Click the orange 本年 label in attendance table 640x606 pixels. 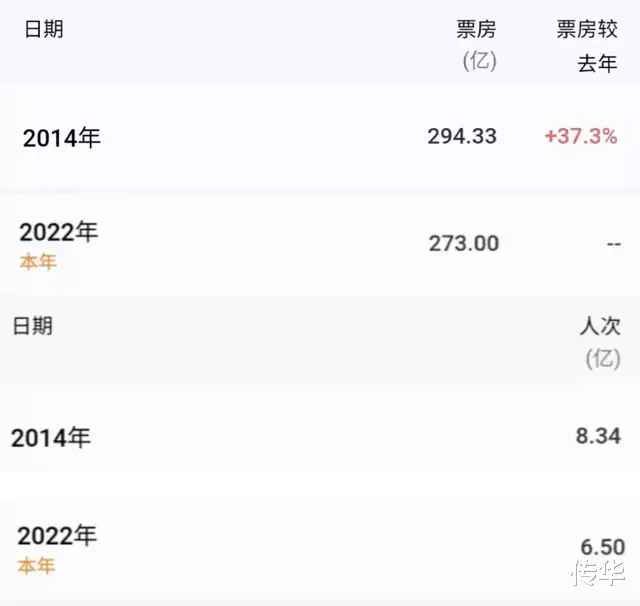(36, 566)
